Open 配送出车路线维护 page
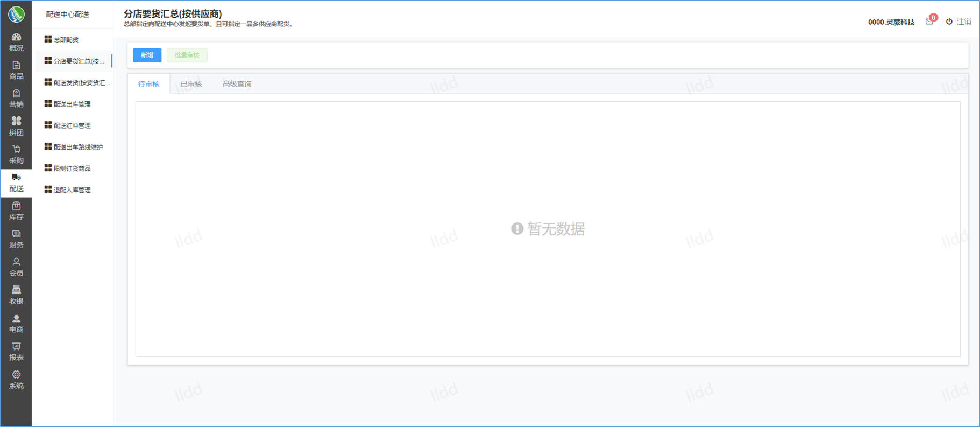This screenshot has width=980, height=427. [74, 147]
